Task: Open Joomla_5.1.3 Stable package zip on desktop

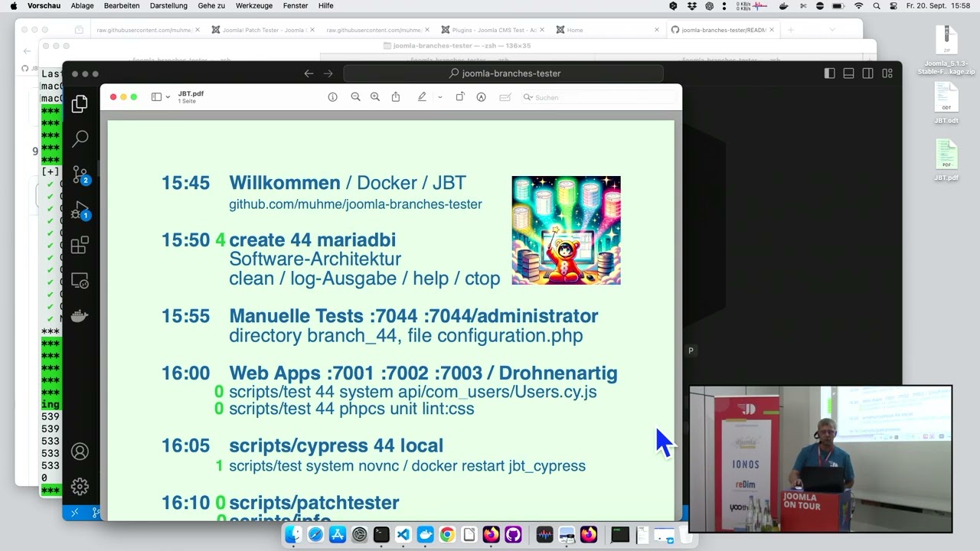Action: pos(946,51)
